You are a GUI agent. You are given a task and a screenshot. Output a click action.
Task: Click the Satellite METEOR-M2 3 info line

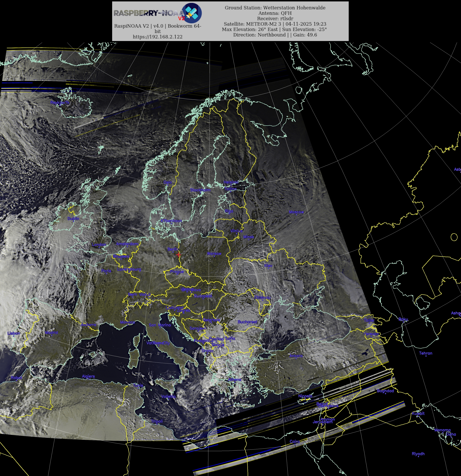[275, 24]
